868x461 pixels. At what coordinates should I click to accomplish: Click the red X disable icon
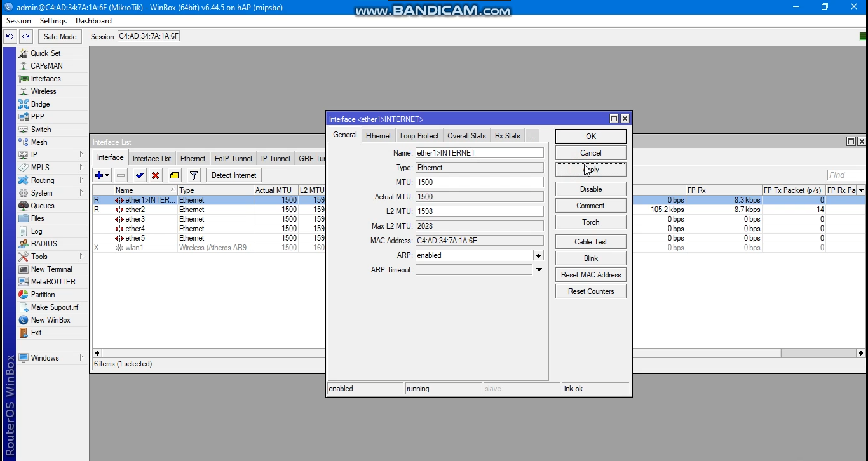155,175
